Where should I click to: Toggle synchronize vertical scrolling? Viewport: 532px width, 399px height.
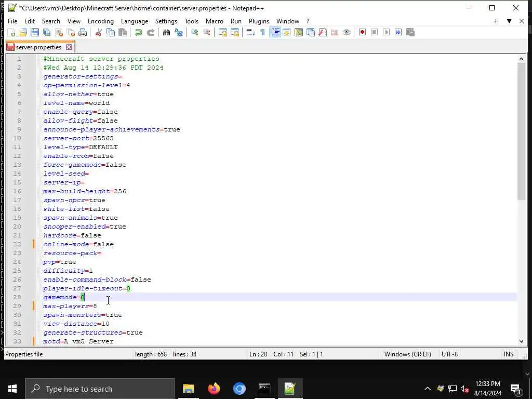pos(222,32)
